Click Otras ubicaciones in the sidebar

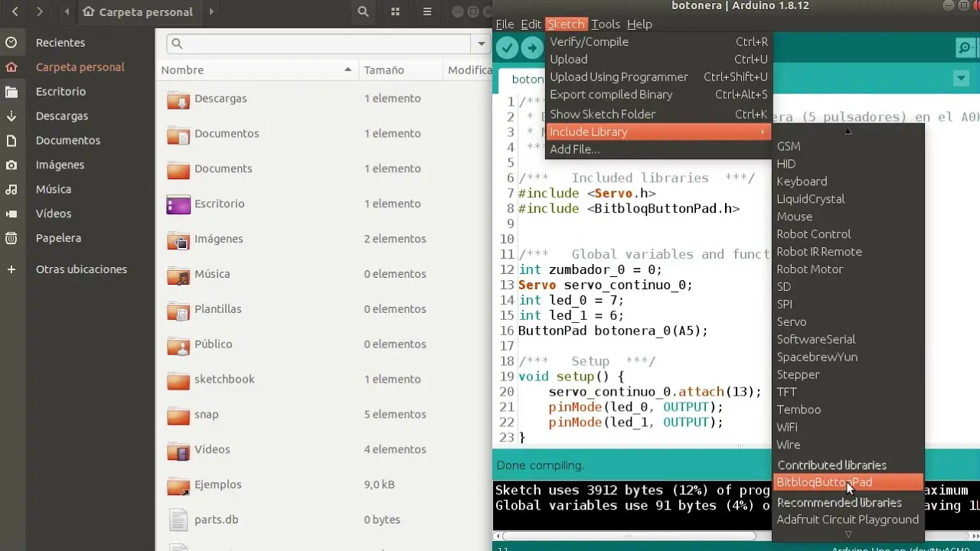click(x=81, y=269)
